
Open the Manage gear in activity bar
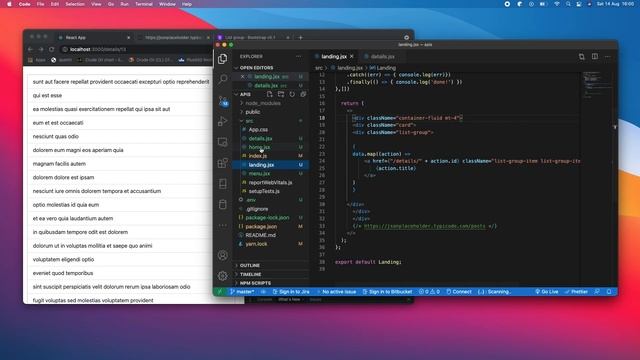222,276
